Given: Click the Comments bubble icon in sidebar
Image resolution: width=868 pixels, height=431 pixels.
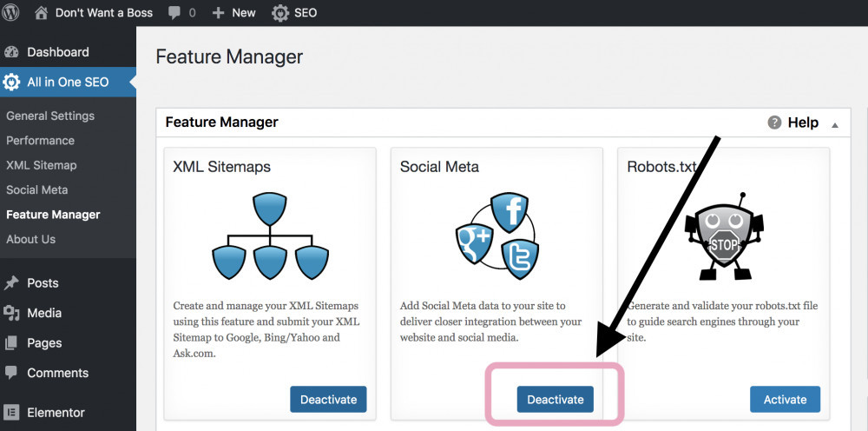Looking at the screenshot, I should coord(11,373).
